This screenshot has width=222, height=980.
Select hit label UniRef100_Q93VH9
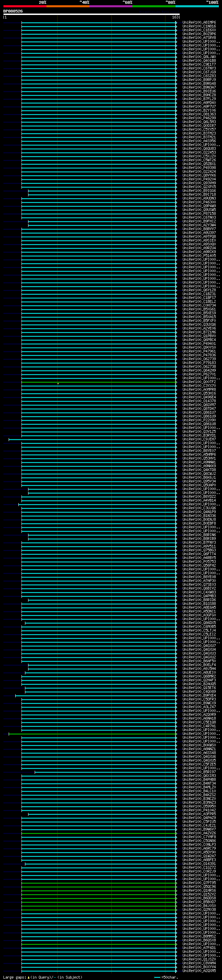(199, 183)
